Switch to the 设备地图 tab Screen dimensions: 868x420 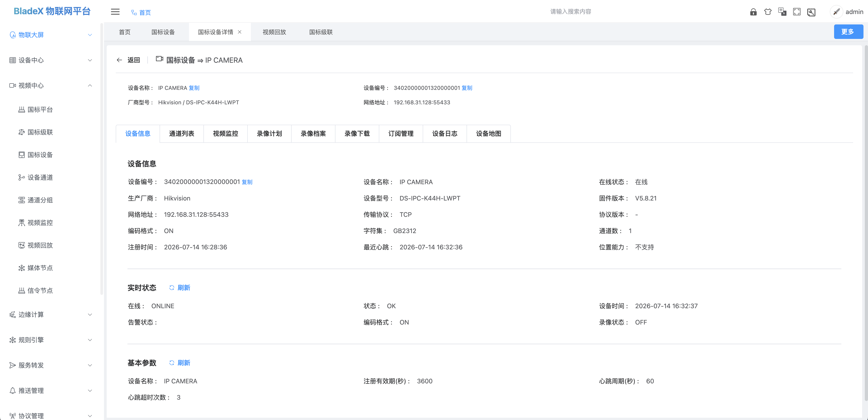pos(488,134)
